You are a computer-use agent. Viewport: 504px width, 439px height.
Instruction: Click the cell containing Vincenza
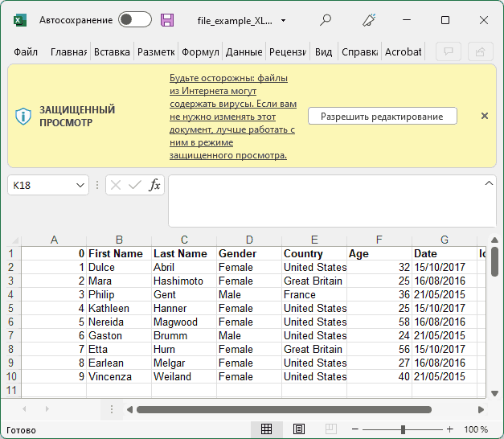pos(119,376)
